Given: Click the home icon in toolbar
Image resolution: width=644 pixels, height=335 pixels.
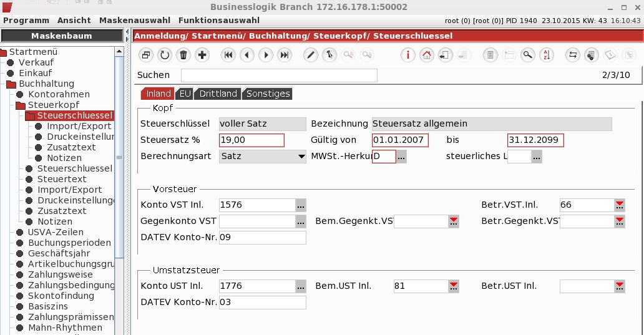Looking at the screenshot, I should pos(427,55).
